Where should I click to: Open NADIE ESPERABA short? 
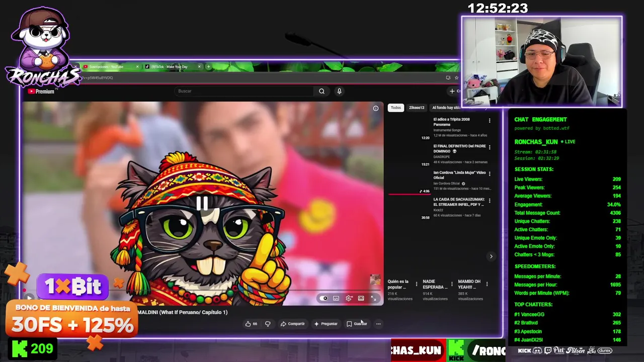pos(435,284)
